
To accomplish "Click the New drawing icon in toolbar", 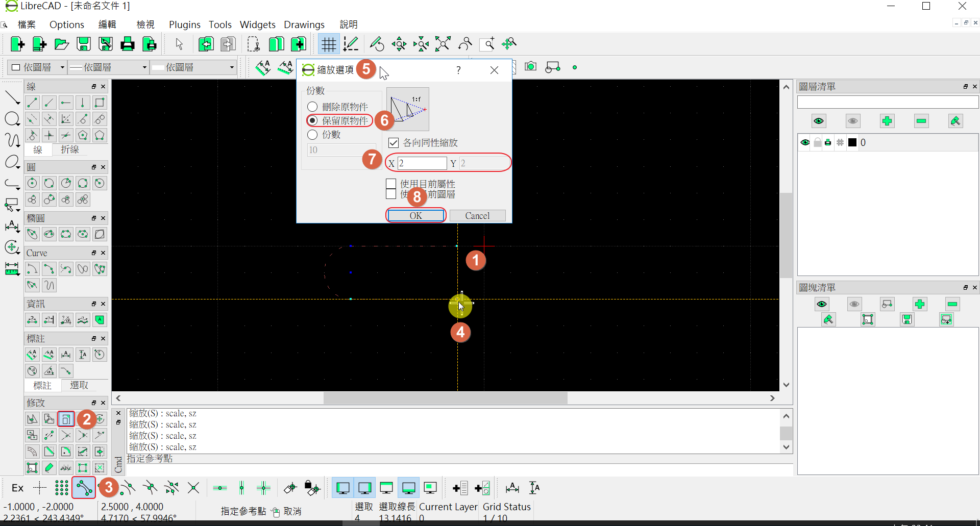I will 17,44.
